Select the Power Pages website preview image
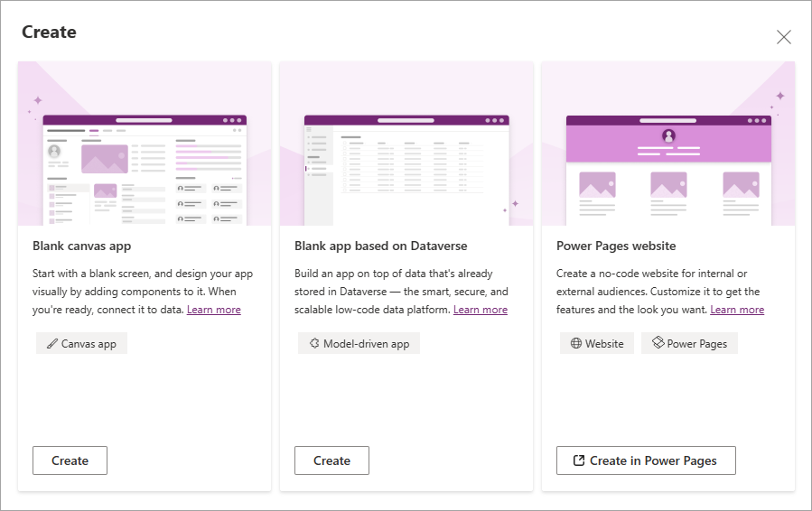Screen dimensions: 812x511 coord(668,144)
